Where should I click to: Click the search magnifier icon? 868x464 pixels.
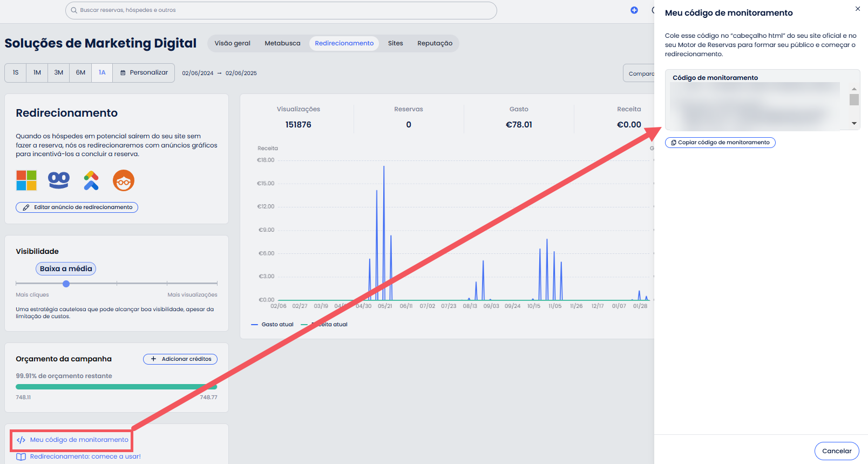pyautogui.click(x=74, y=10)
